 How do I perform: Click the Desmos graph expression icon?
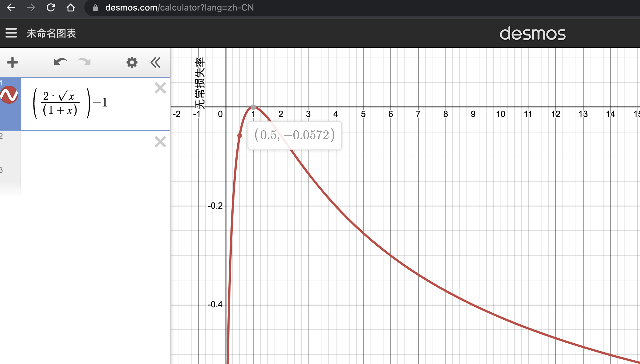[x=10, y=96]
